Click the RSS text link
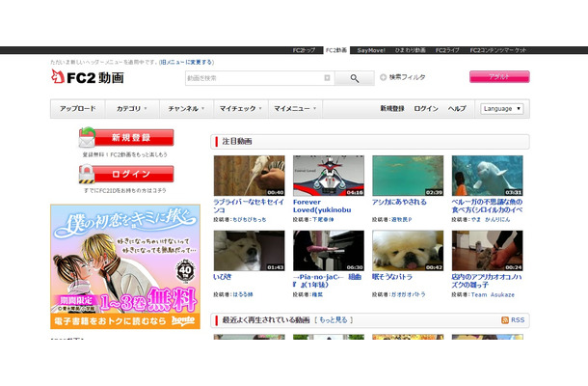Image resolution: width=588 pixels, height=386 pixels. point(518,320)
